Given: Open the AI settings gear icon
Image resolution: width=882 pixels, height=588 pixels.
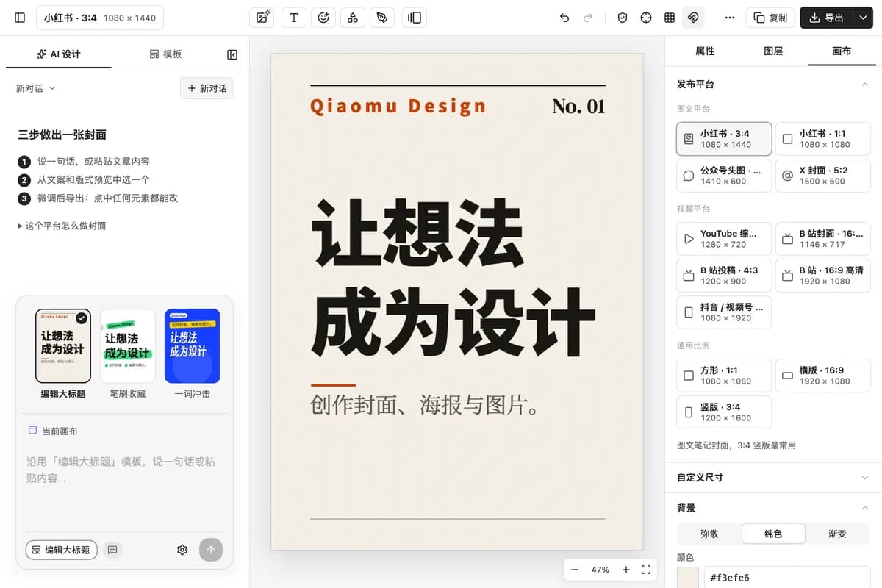Looking at the screenshot, I should pyautogui.click(x=182, y=550).
